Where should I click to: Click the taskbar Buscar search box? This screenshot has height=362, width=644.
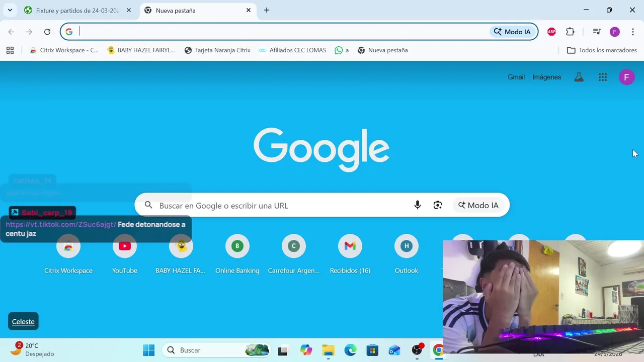point(216,350)
